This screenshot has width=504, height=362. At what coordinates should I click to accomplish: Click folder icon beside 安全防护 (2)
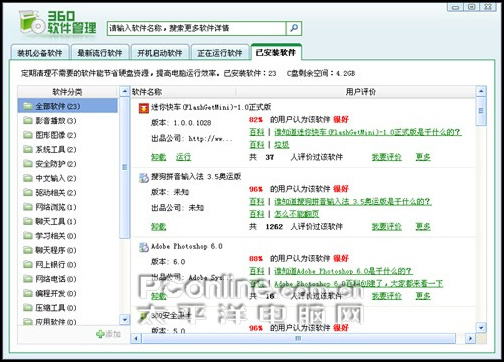click(x=28, y=163)
